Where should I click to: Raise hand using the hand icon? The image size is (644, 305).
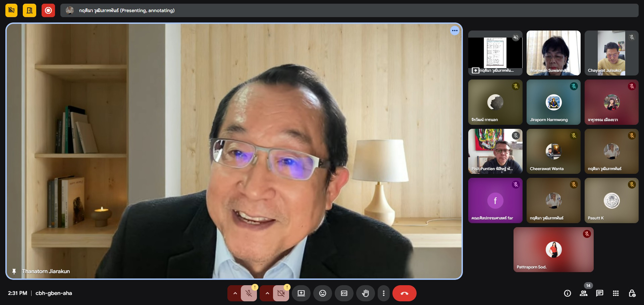365,293
